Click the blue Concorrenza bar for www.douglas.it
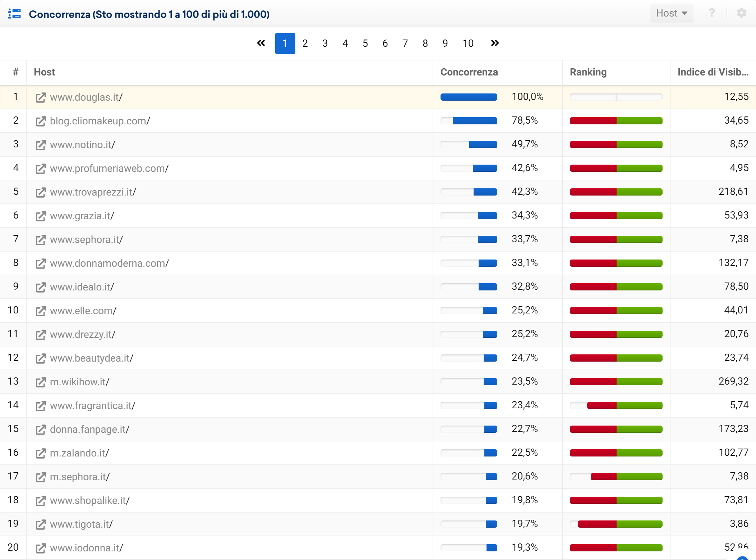 469,97
